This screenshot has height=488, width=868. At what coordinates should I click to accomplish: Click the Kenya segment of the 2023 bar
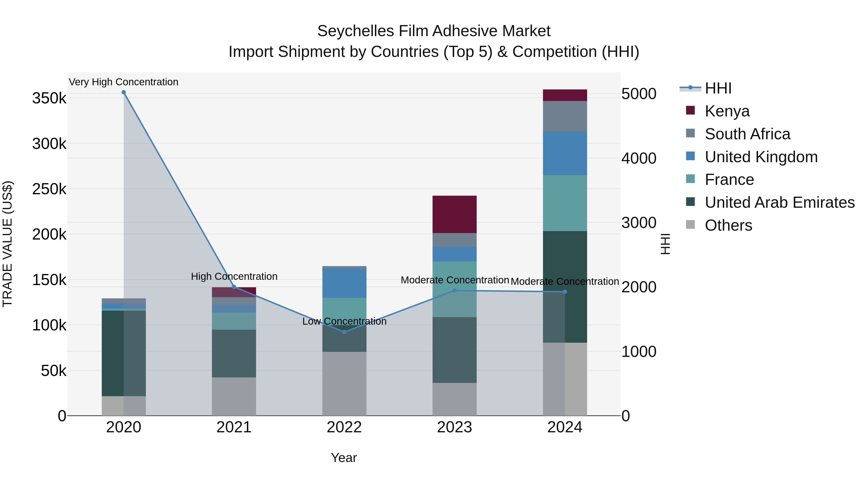[454, 214]
